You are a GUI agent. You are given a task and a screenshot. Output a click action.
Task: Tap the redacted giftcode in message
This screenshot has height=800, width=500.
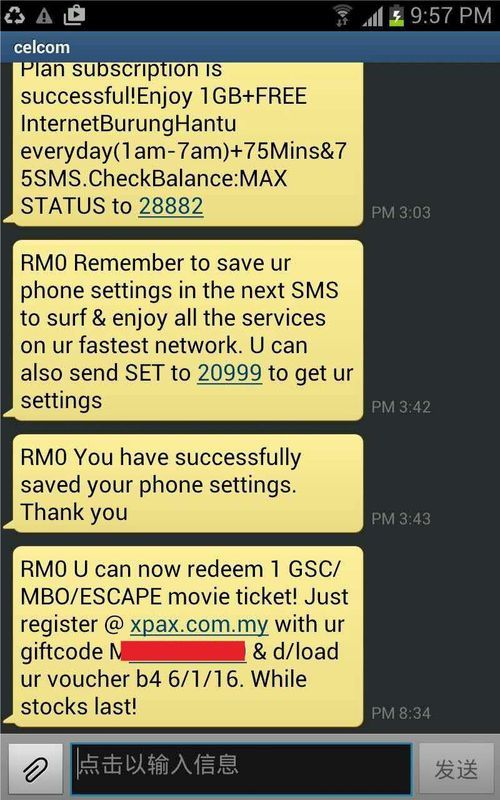click(x=184, y=652)
